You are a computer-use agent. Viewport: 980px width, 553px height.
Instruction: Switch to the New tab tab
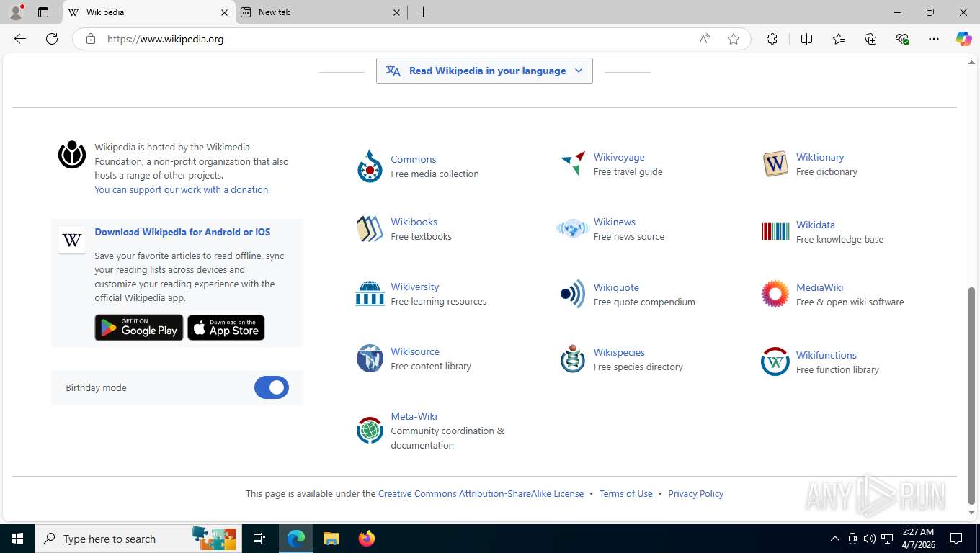coord(321,12)
